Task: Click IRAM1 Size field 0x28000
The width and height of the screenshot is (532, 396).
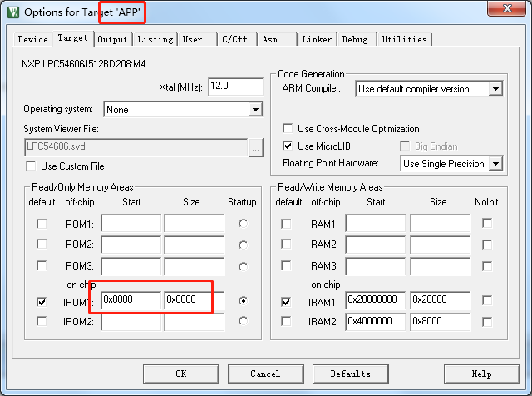Action: coord(440,300)
